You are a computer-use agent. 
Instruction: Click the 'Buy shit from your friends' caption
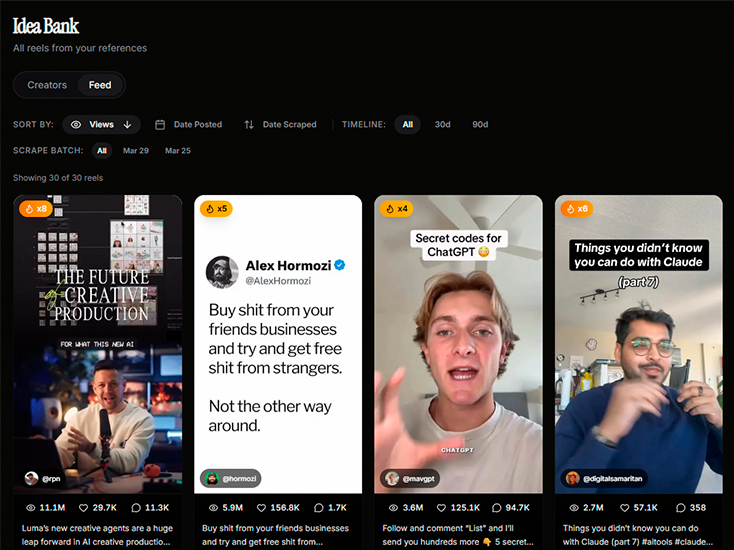pyautogui.click(x=275, y=535)
